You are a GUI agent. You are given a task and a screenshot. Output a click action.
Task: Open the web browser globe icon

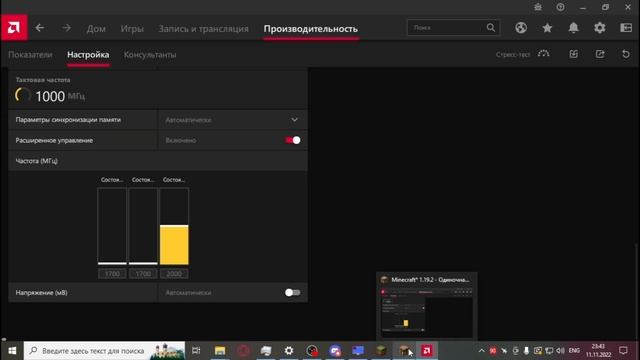521,28
